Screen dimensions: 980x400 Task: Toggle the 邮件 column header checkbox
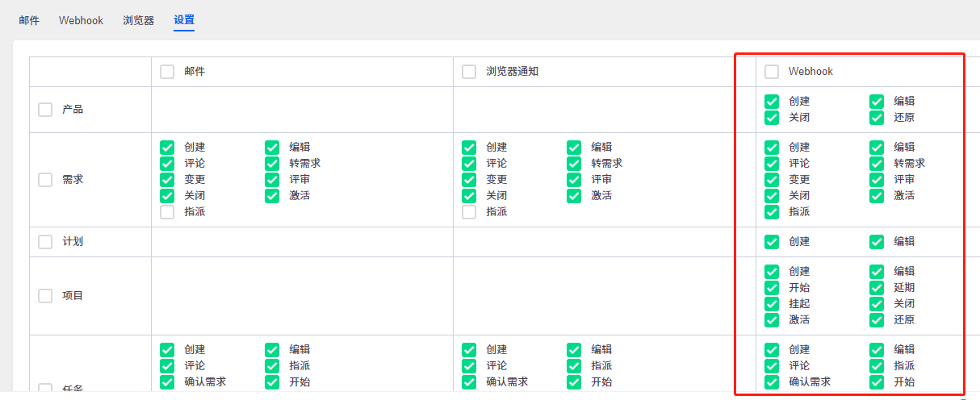click(167, 72)
